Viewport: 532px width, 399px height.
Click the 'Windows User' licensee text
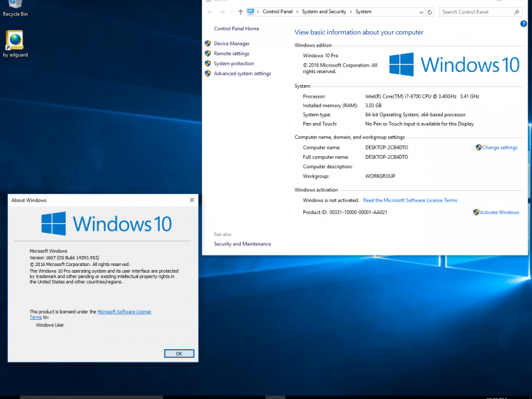[50, 325]
